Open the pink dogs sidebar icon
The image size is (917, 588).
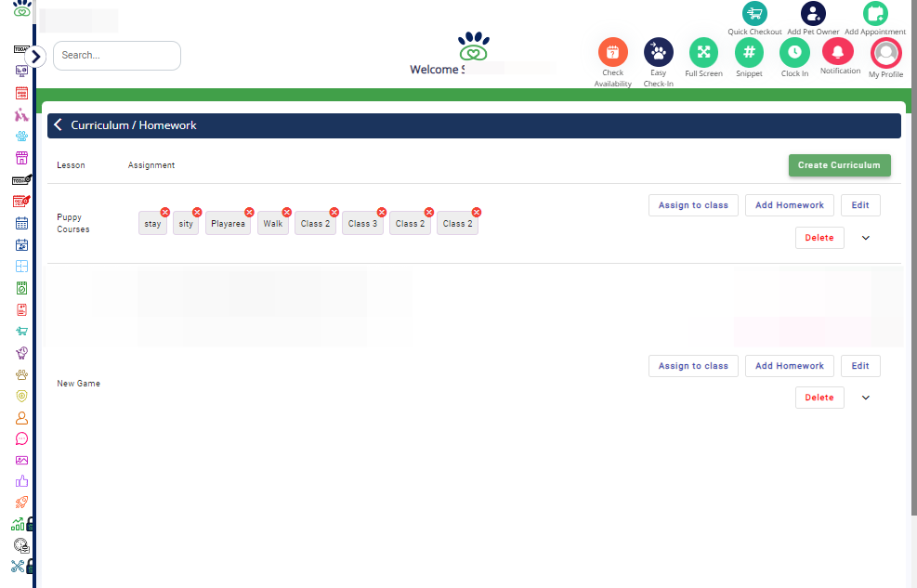pos(21,114)
